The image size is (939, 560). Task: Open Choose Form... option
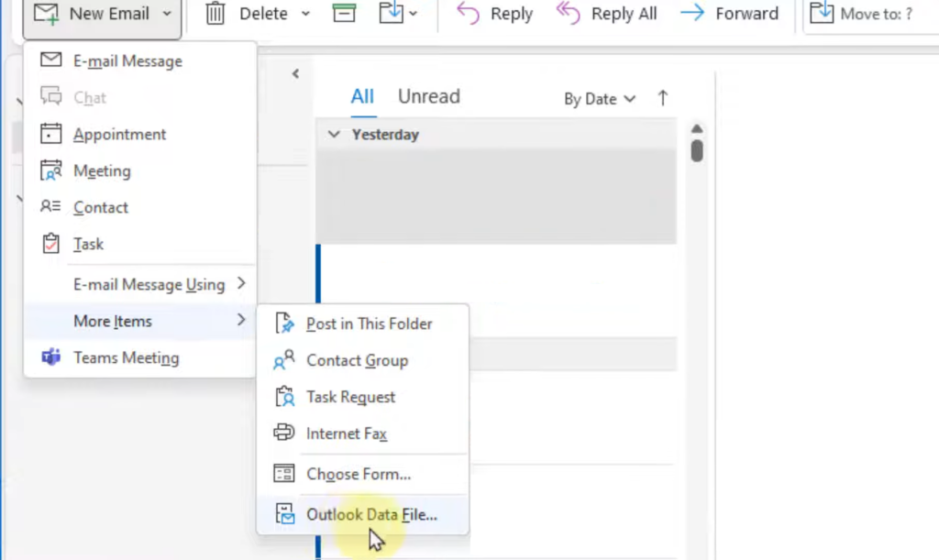click(363, 474)
